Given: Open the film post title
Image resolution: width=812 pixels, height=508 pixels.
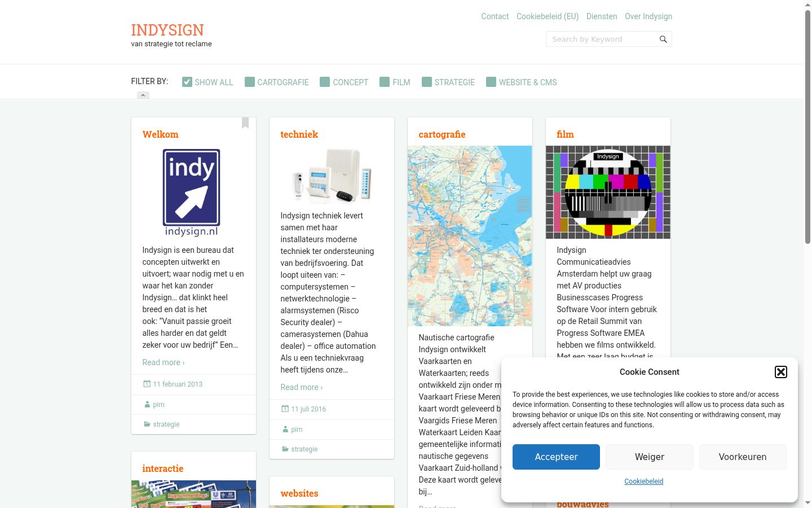Looking at the screenshot, I should (565, 134).
